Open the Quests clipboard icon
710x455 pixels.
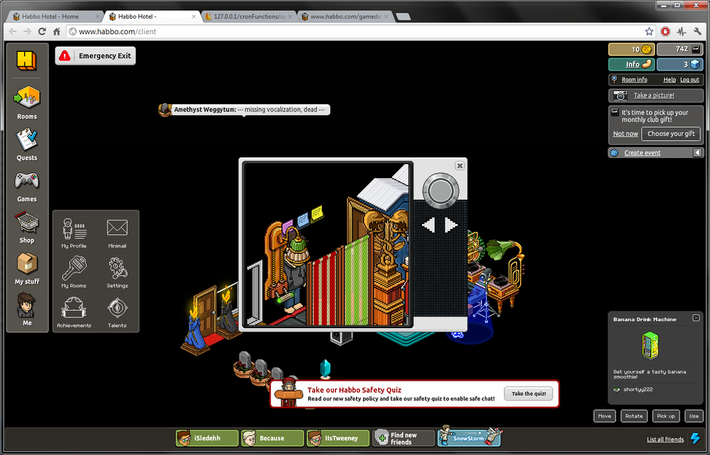click(x=27, y=139)
